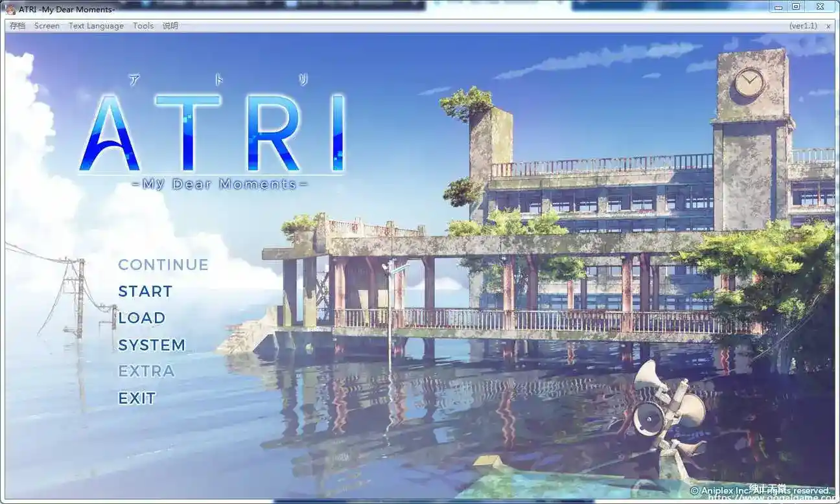Viewport: 840px width, 504px height.
Task: Open the Screen menu
Action: [47, 25]
